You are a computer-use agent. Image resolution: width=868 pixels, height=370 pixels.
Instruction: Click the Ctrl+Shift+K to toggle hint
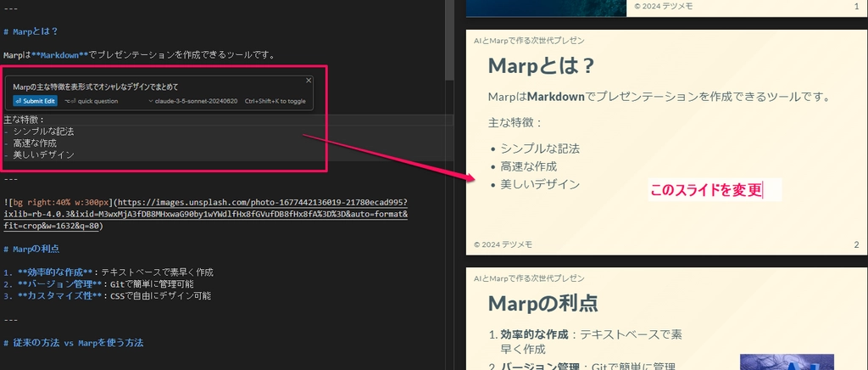275,101
